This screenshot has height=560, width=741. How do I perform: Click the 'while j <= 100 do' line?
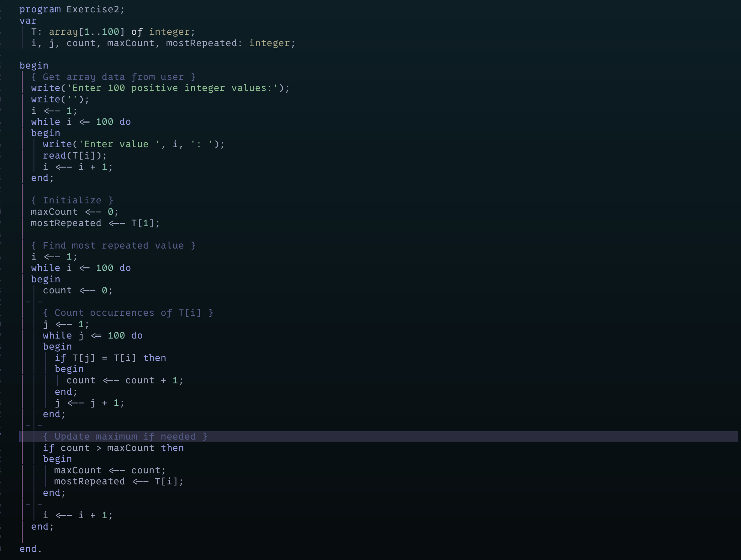92,336
